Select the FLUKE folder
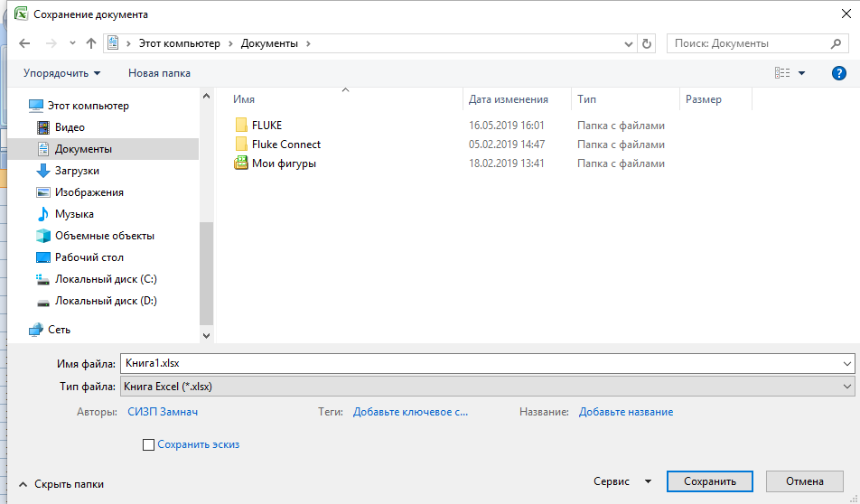 click(266, 126)
